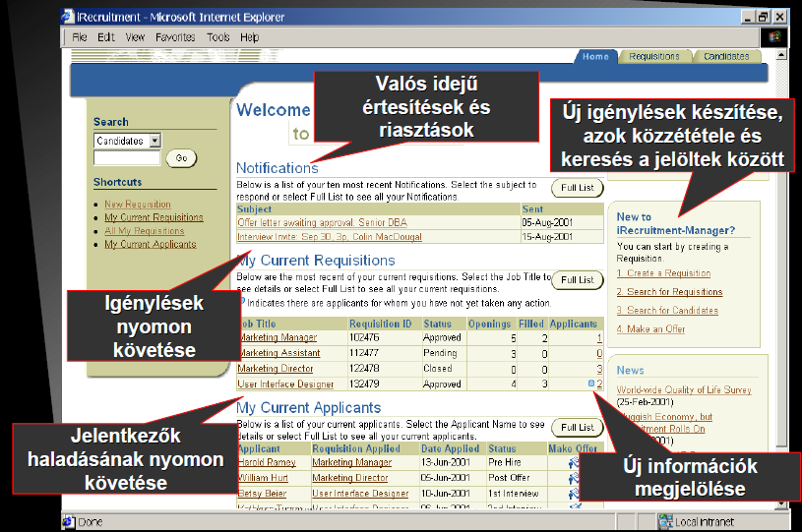Open the File menu
Image resolution: width=802 pixels, height=532 pixels.
[x=80, y=37]
